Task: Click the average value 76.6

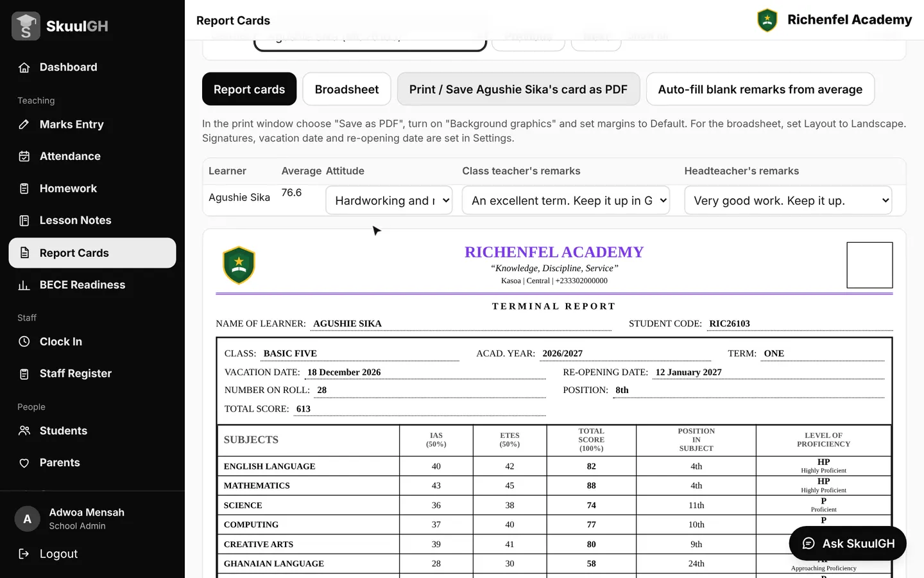Action: tap(291, 193)
